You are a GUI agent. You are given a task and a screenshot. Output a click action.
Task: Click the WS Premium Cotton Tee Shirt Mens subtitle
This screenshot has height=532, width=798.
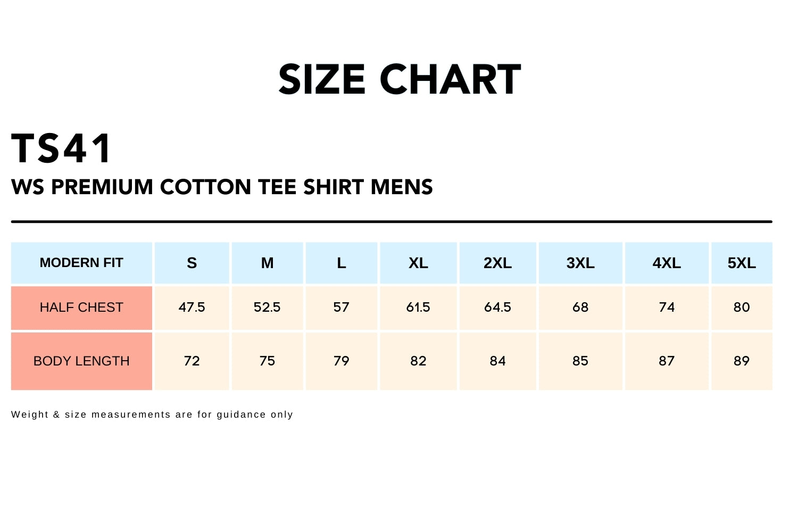coord(222,187)
